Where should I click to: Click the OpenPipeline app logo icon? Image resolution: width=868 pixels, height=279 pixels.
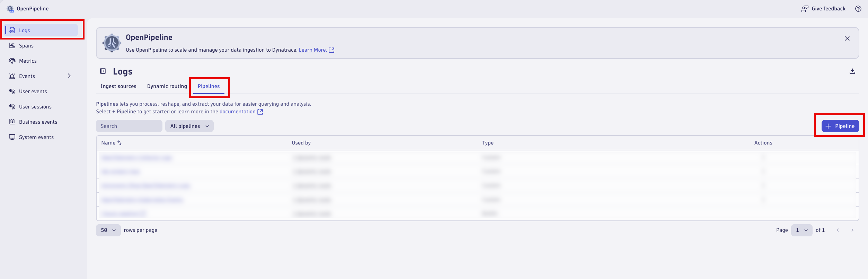pyautogui.click(x=10, y=9)
